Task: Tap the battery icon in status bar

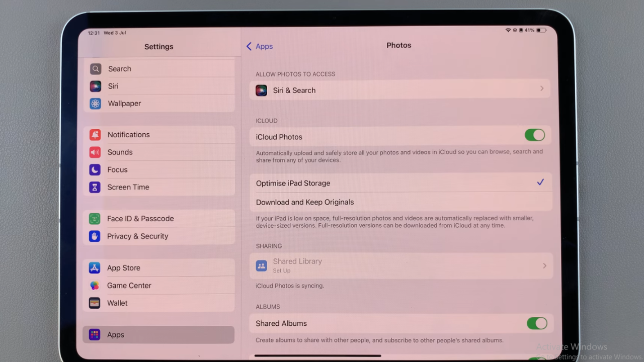Action: click(541, 30)
